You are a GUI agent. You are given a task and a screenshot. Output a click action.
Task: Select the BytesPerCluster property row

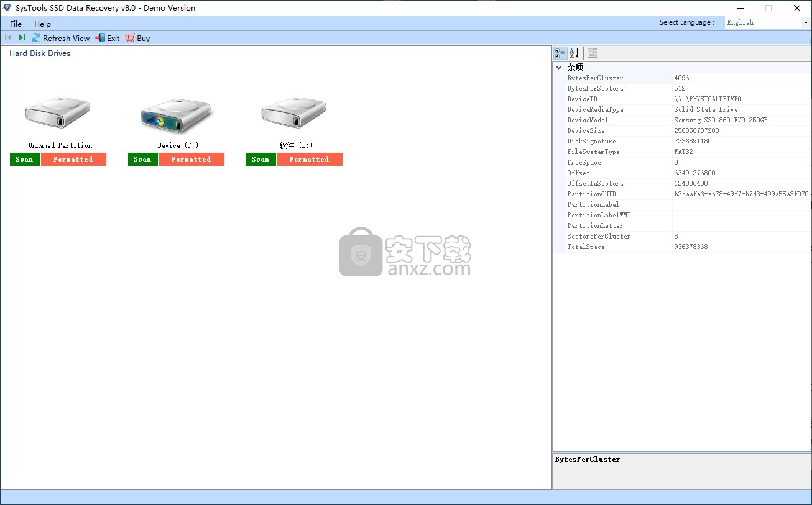682,78
